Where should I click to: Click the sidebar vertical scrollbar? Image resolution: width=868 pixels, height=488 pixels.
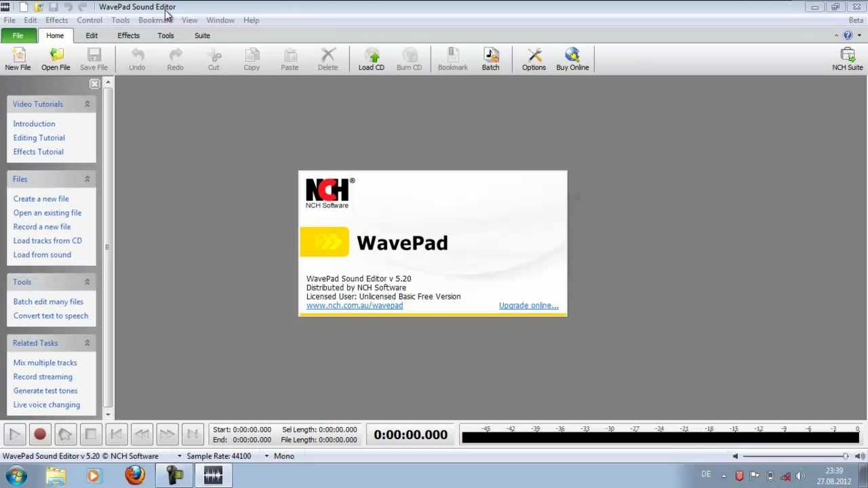pyautogui.click(x=108, y=247)
